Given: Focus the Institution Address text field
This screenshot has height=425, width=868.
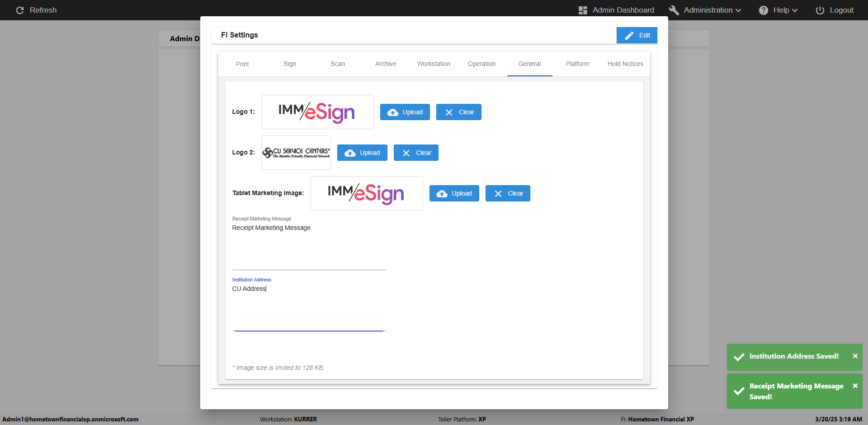Looking at the screenshot, I should click(x=309, y=308).
